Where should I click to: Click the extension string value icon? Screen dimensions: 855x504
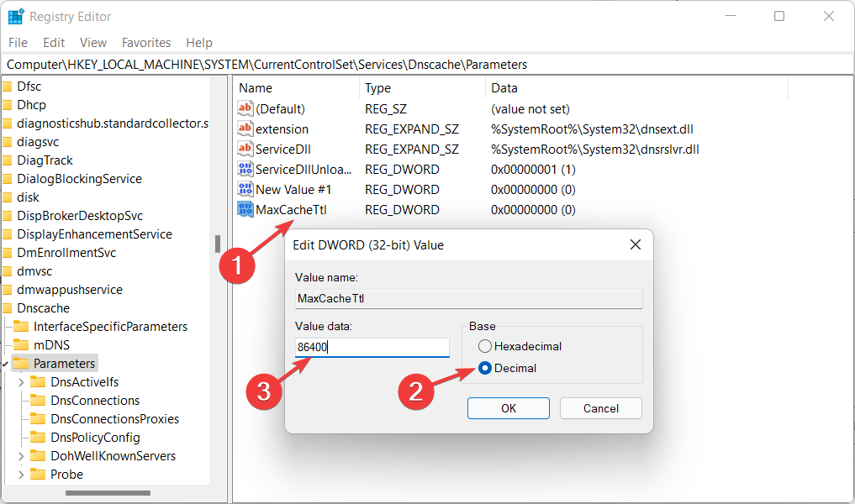pyautogui.click(x=245, y=129)
